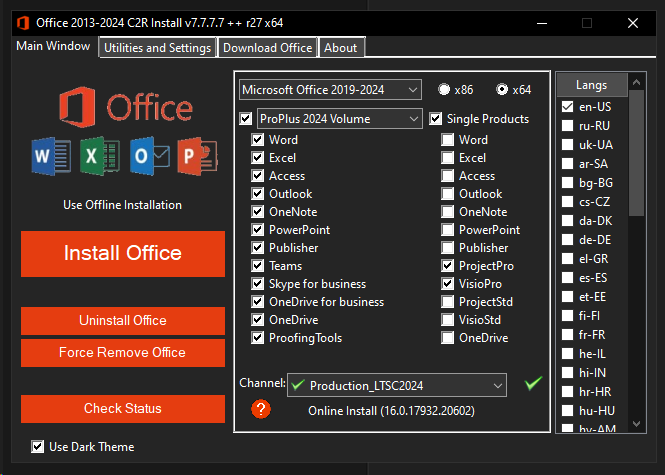This screenshot has height=475, width=665.
Task: Check Publisher under Single Products
Action: point(447,248)
